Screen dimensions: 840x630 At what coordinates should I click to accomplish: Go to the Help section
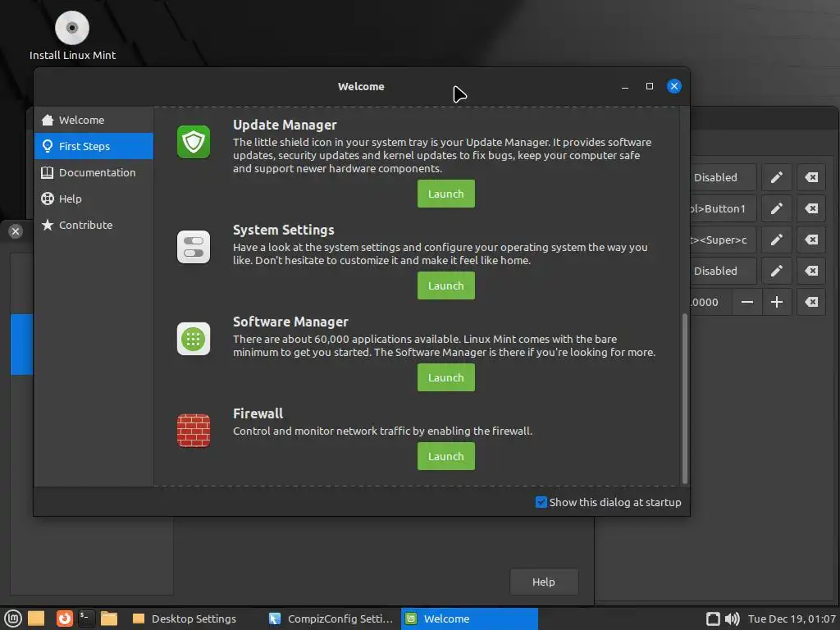(94, 199)
